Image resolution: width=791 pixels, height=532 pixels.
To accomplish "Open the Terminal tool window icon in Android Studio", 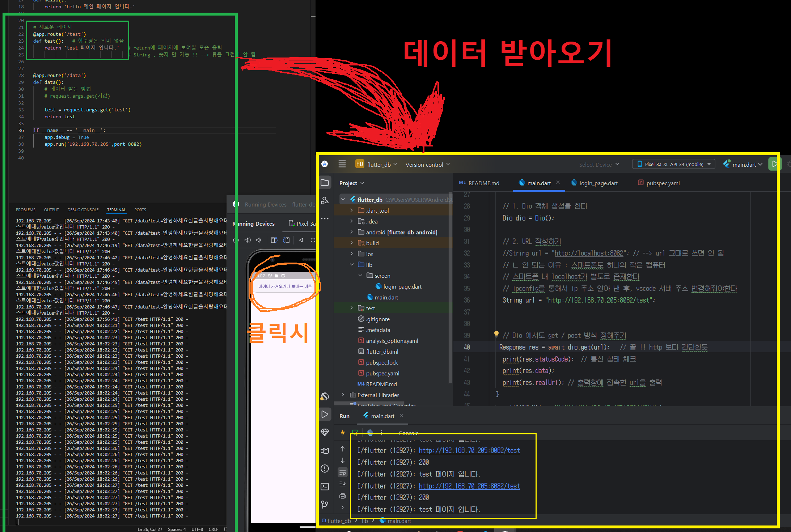I will (x=325, y=487).
